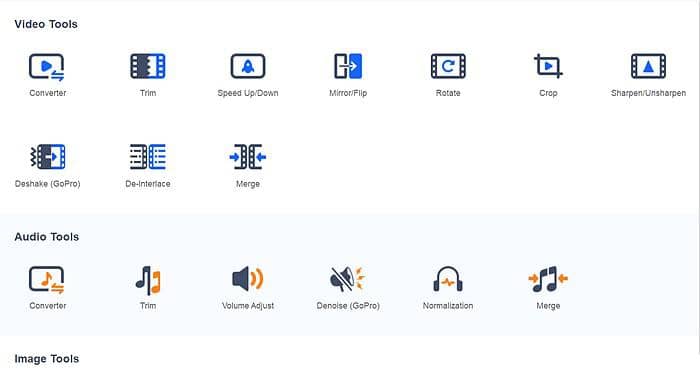Screen dimensions: 700x376
Task: Click the 'Audio Tools' section heading
Action: pos(46,237)
